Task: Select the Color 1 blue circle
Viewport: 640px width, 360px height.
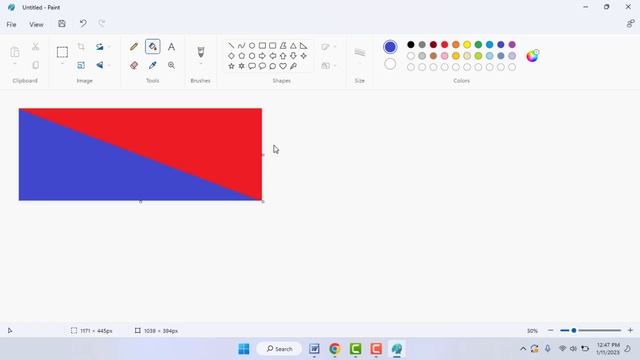Action: pyautogui.click(x=390, y=47)
